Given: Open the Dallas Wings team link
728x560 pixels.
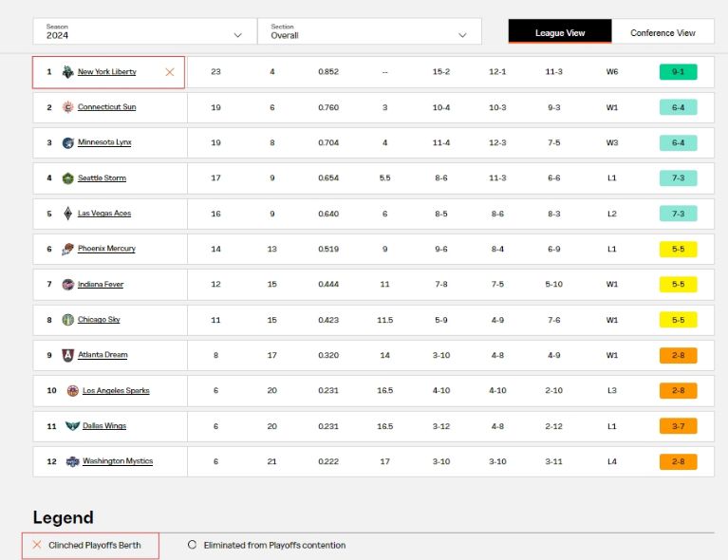Looking at the screenshot, I should click(104, 426).
